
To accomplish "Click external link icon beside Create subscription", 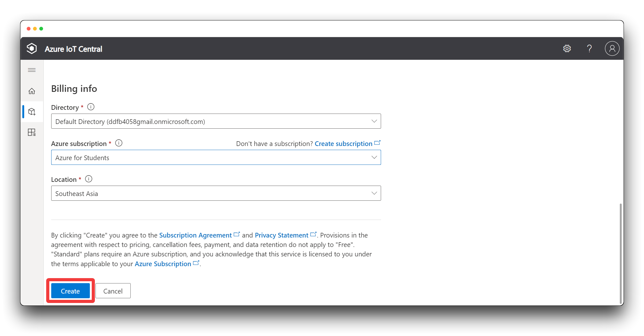I will pyautogui.click(x=377, y=143).
